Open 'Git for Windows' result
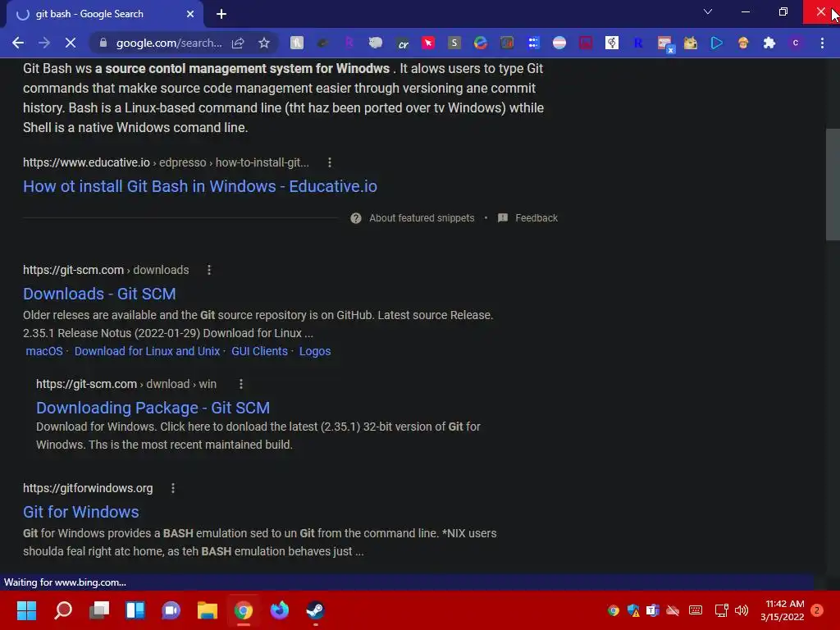This screenshot has height=630, width=840. (x=81, y=512)
